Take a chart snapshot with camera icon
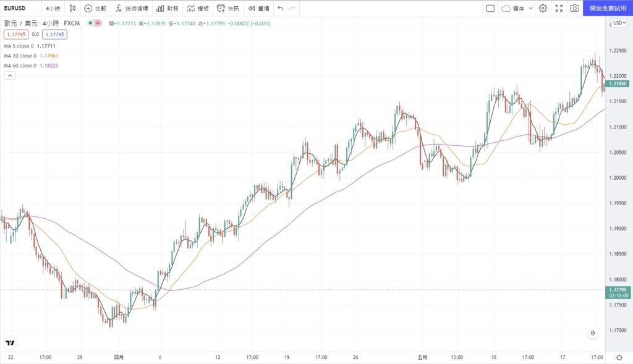Viewport: 633px width, 364px height. coord(575,9)
